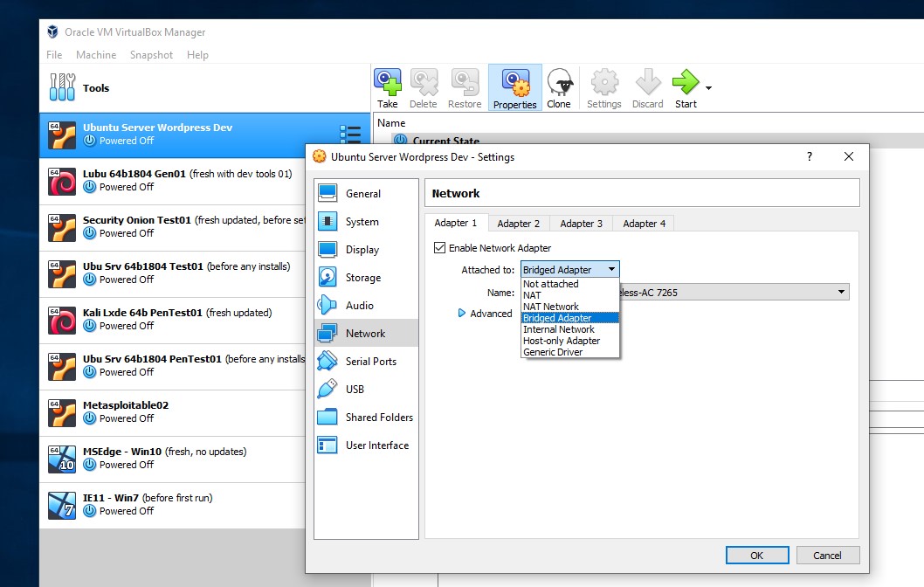Open Shared Folders settings category
The width and height of the screenshot is (924, 587).
(366, 418)
